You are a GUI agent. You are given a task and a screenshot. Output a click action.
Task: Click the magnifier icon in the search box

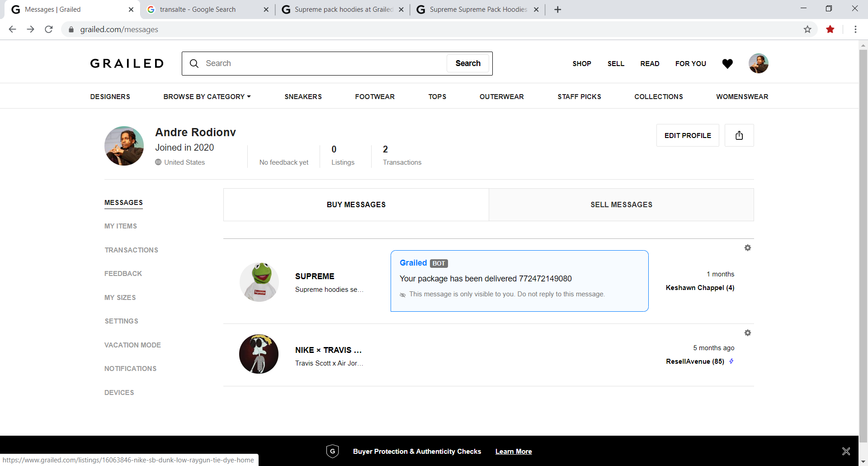pos(194,63)
